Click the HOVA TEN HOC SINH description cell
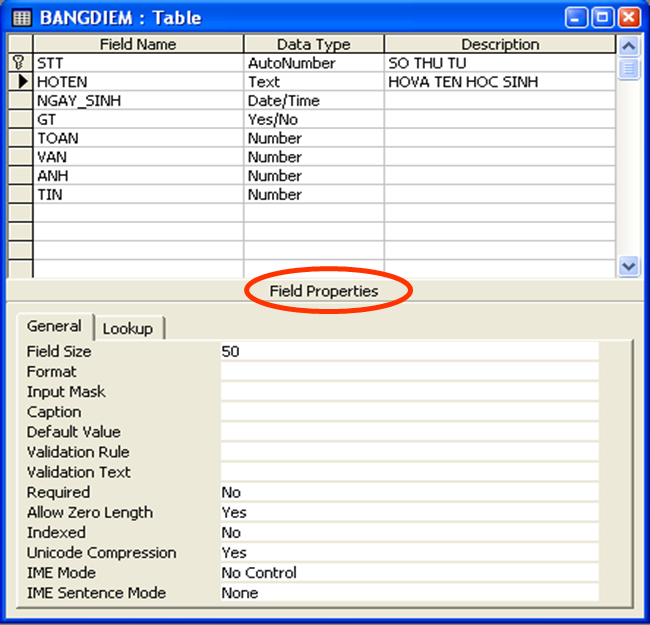This screenshot has height=625, width=650. click(500, 82)
